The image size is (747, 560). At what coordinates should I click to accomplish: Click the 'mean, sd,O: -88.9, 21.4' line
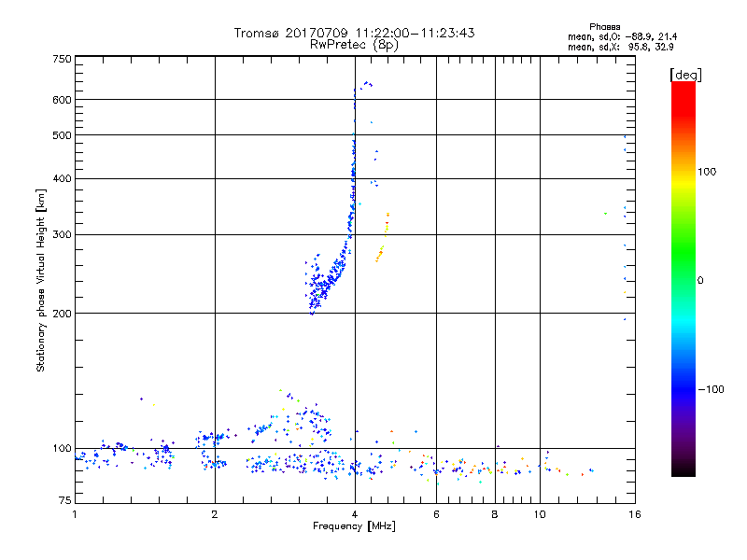(622, 36)
